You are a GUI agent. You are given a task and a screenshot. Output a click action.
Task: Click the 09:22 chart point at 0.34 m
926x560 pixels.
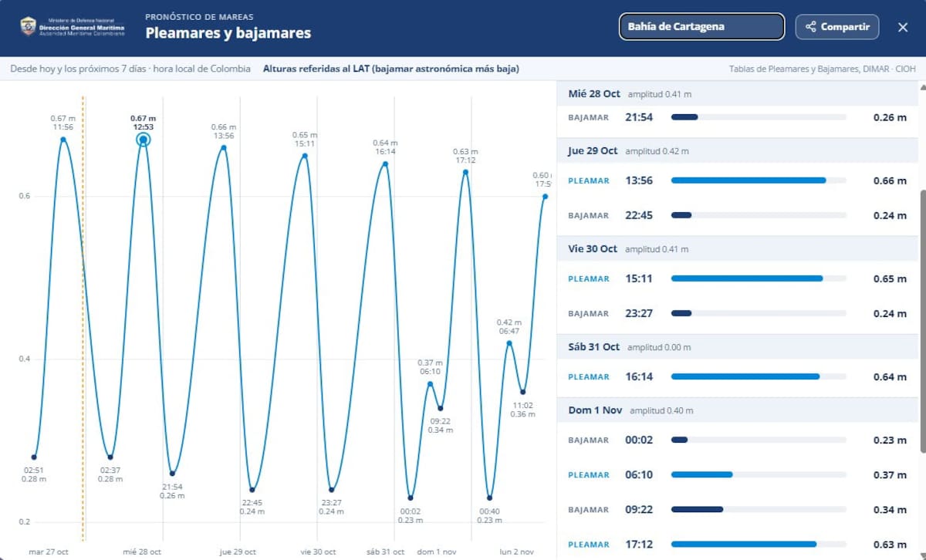point(441,408)
